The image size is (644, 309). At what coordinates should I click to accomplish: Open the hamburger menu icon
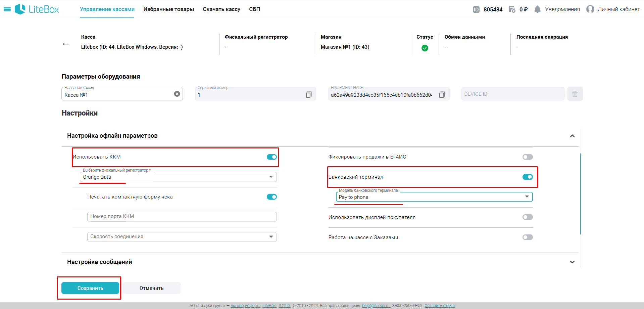[x=7, y=9]
